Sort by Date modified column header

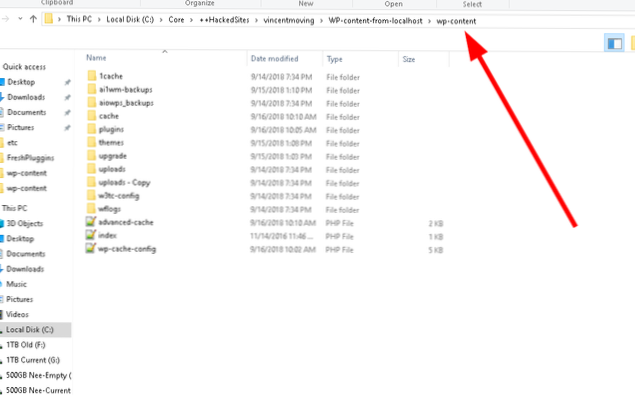(x=274, y=59)
